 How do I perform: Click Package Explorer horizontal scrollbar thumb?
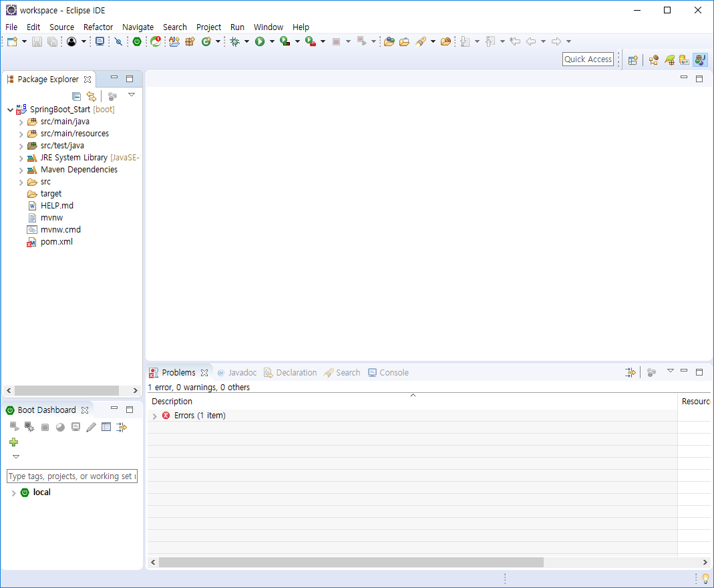67,390
